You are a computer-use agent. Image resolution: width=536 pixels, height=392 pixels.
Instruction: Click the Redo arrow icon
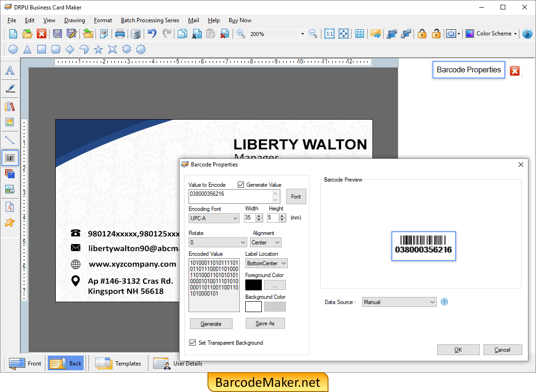click(x=166, y=34)
